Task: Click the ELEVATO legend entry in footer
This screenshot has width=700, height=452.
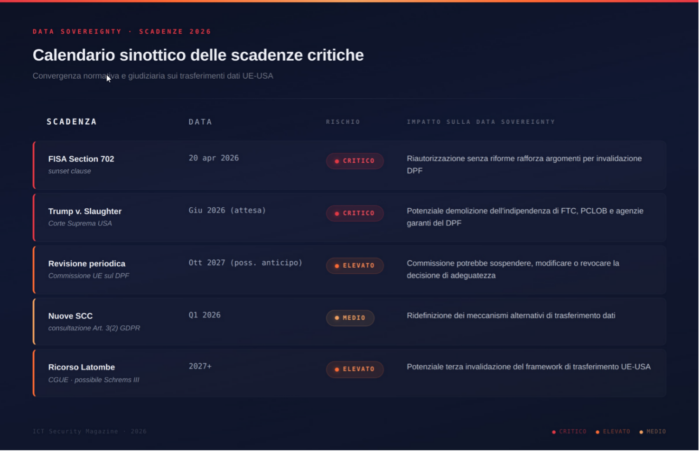Action: 613,431
